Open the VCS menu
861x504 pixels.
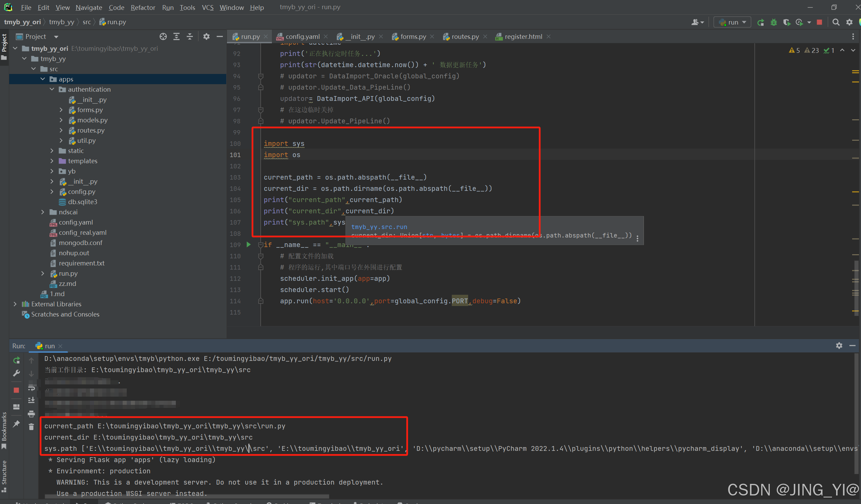point(207,7)
